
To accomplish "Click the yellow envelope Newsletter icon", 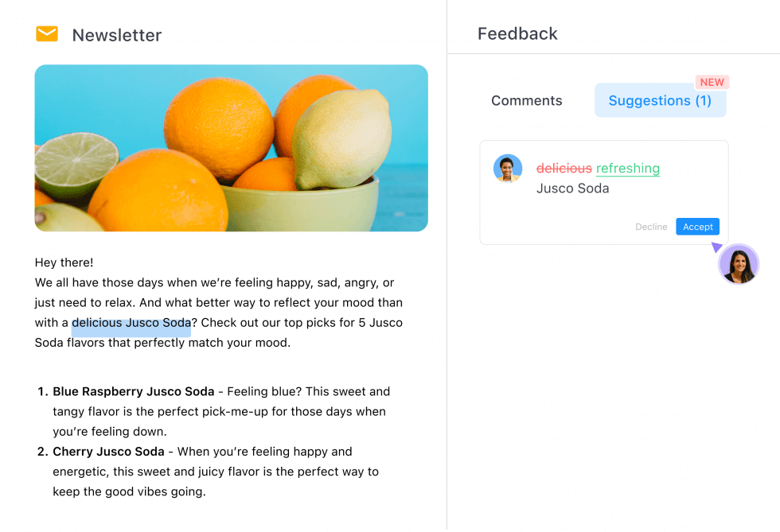I will 47,34.
